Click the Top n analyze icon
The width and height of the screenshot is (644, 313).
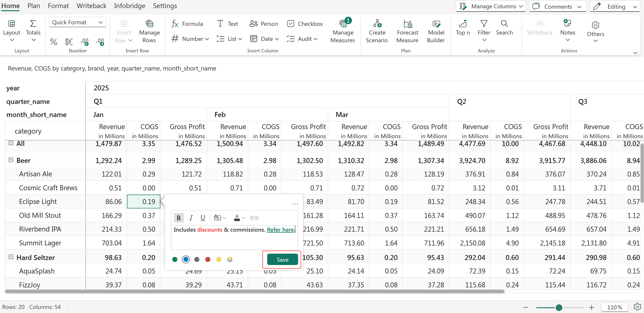click(x=463, y=23)
